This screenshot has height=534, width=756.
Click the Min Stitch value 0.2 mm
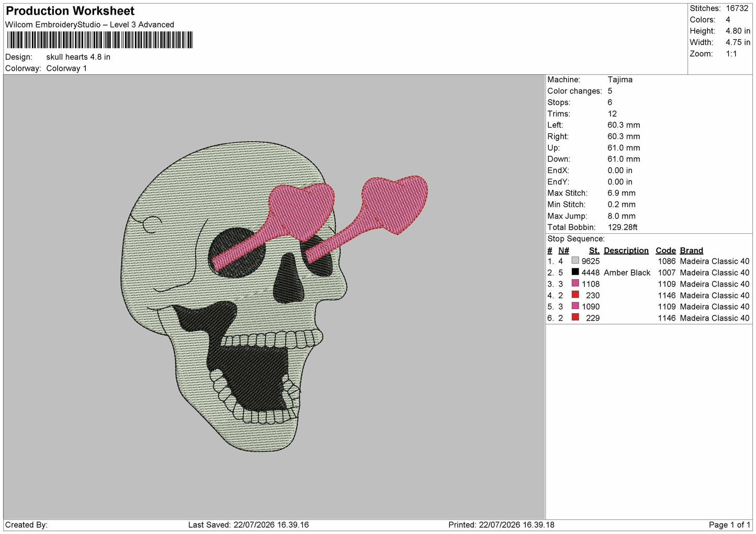point(622,204)
